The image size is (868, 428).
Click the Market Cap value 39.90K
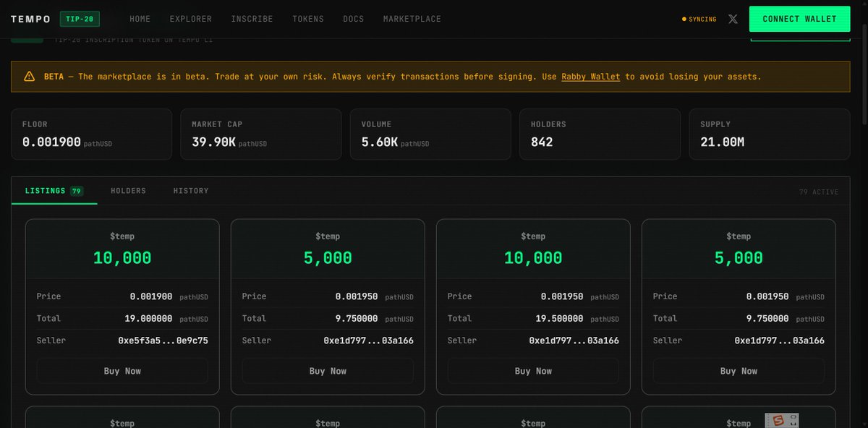(x=213, y=142)
